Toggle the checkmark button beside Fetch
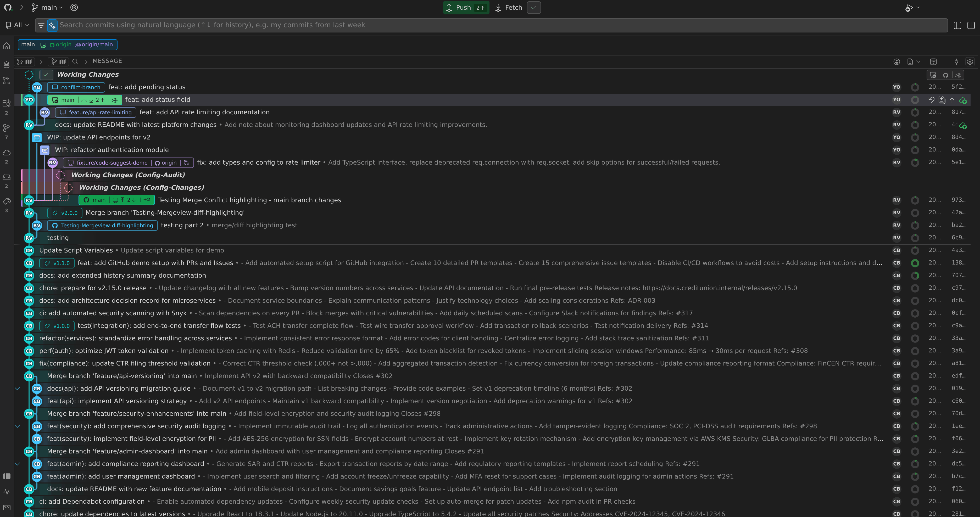 (x=533, y=7)
